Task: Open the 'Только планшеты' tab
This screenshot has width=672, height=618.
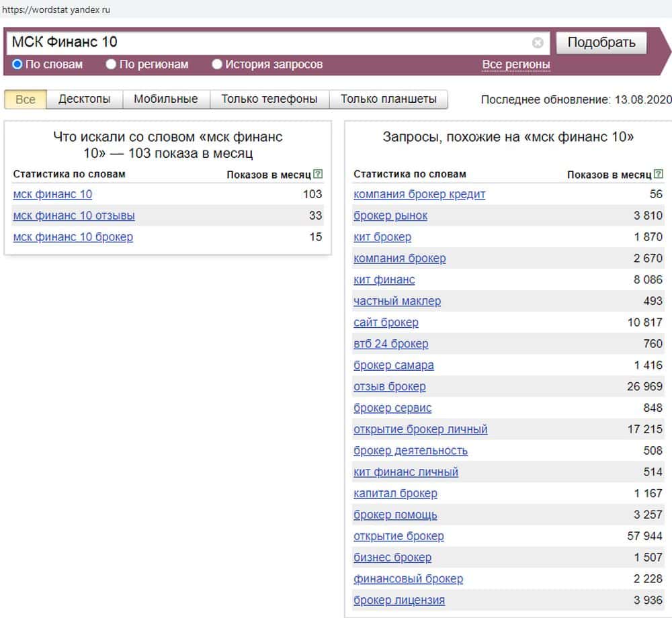Action: click(x=388, y=99)
